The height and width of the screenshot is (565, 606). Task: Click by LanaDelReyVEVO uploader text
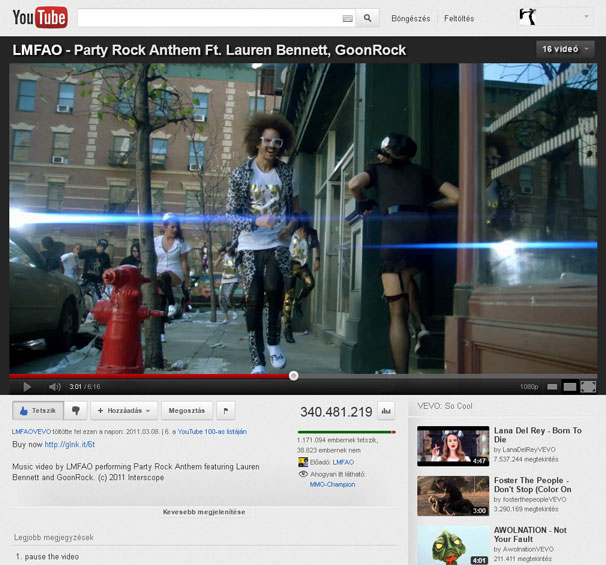click(524, 449)
